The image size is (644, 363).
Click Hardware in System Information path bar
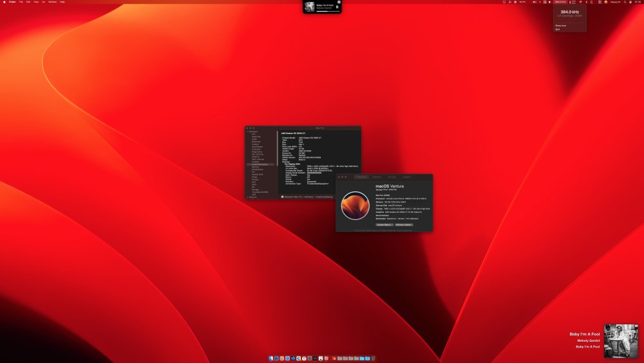point(308,197)
